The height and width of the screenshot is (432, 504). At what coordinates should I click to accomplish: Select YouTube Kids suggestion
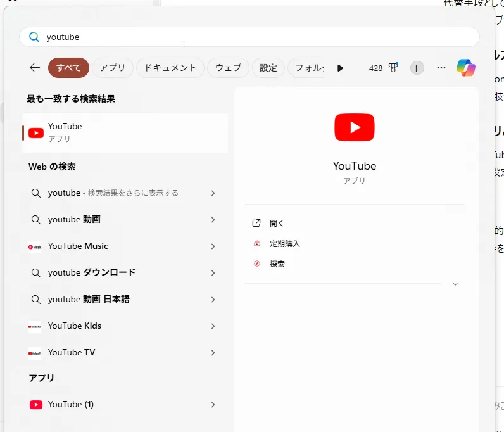(123, 326)
